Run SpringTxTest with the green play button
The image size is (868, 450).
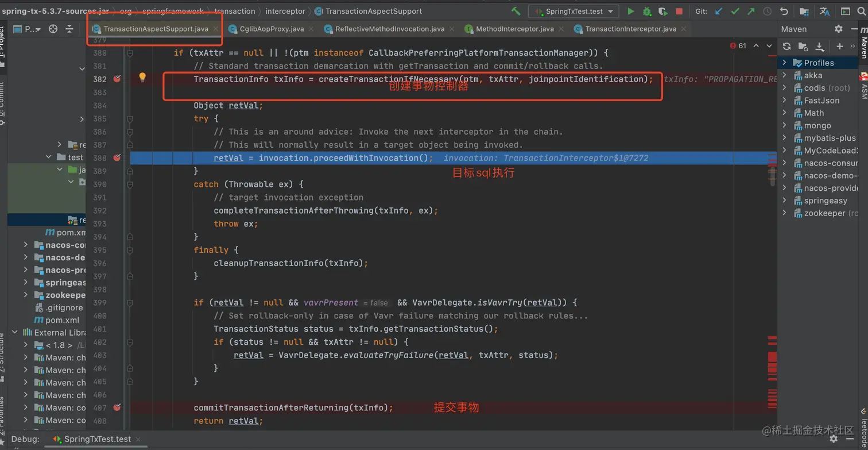coord(631,11)
